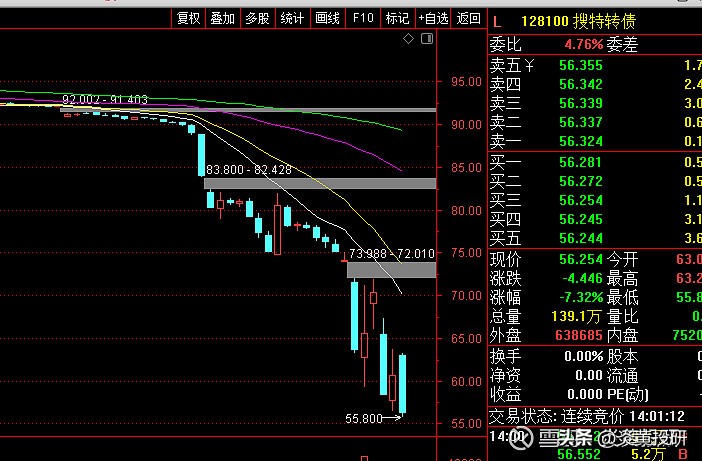
Task: Click the 量比 label
Action: (x=622, y=317)
